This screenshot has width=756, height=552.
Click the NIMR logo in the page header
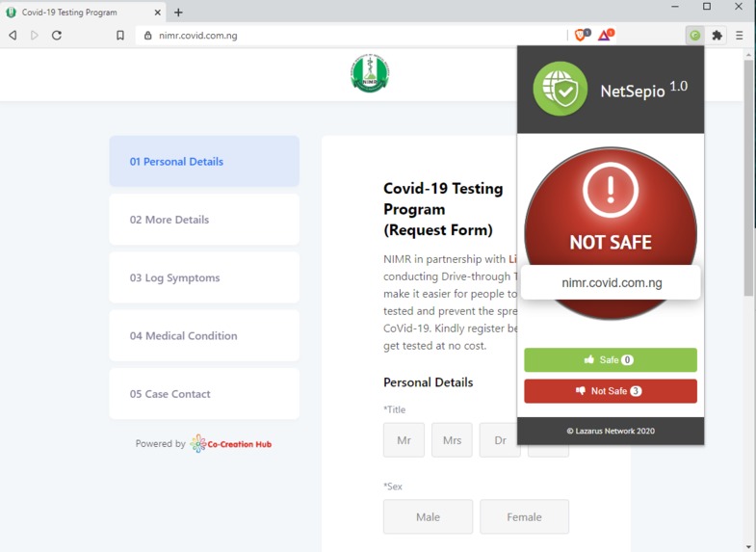[x=370, y=73]
